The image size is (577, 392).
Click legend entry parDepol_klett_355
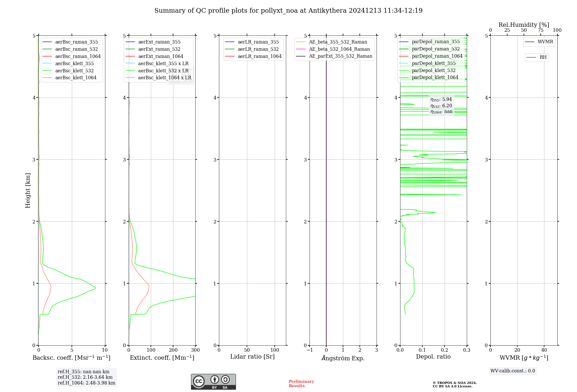point(428,63)
